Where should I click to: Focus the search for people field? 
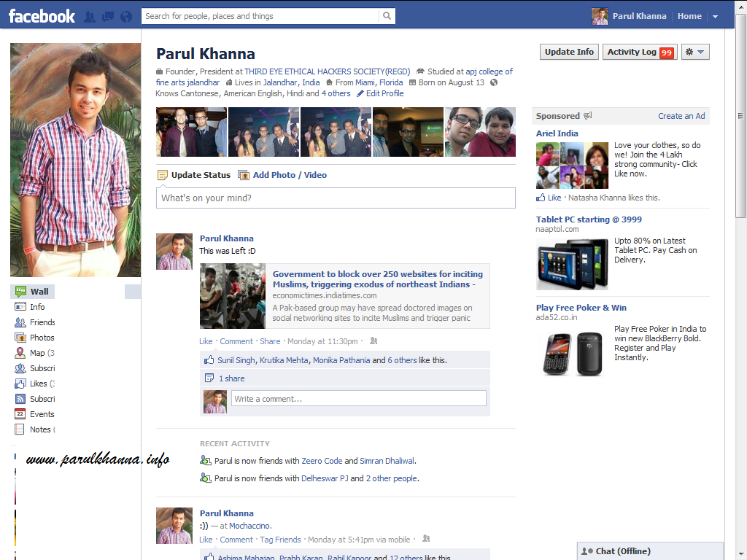click(260, 16)
